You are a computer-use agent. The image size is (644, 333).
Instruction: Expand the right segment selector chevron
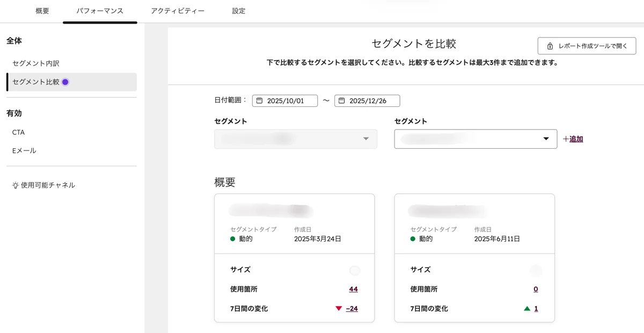pos(546,139)
